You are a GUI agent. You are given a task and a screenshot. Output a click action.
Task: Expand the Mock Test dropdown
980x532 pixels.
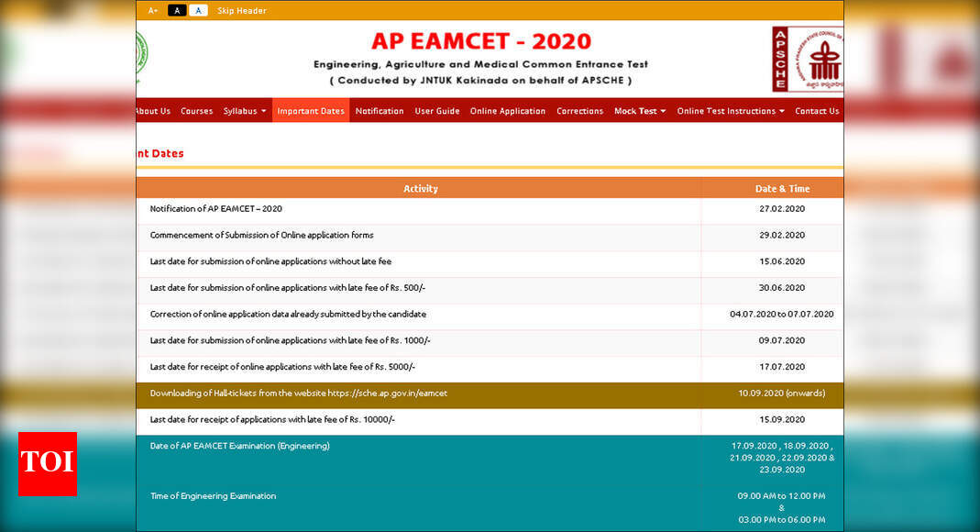pyautogui.click(x=640, y=111)
